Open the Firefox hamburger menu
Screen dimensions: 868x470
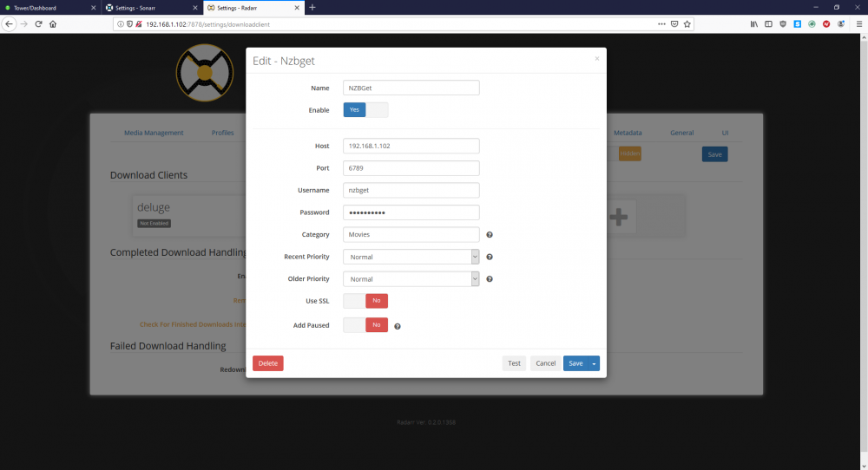click(x=859, y=23)
